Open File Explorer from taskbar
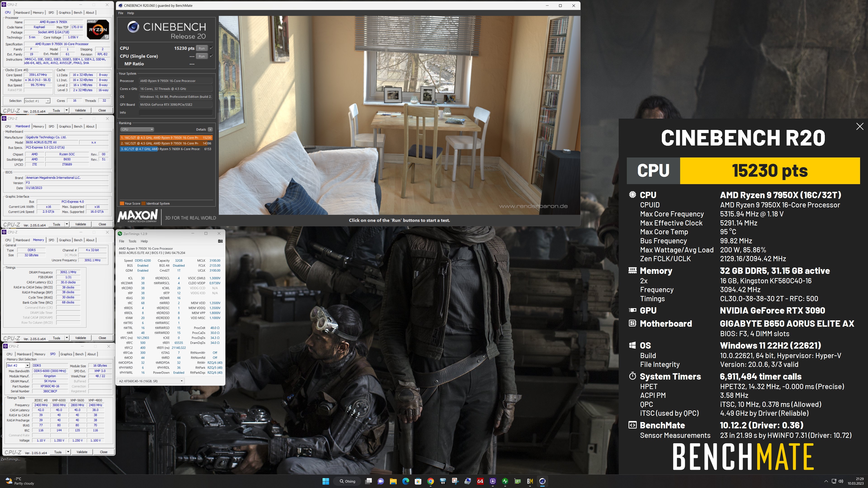 (393, 481)
